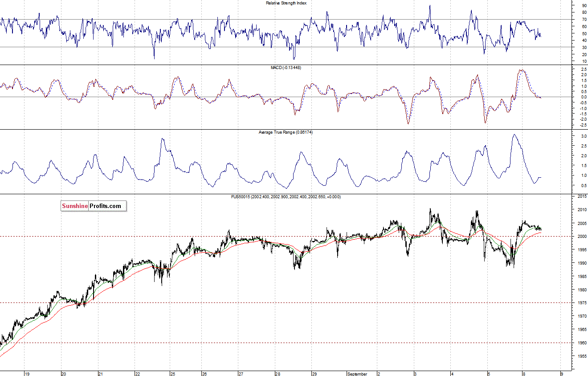Click the 3.0 label on the ATR axis

click(x=584, y=136)
